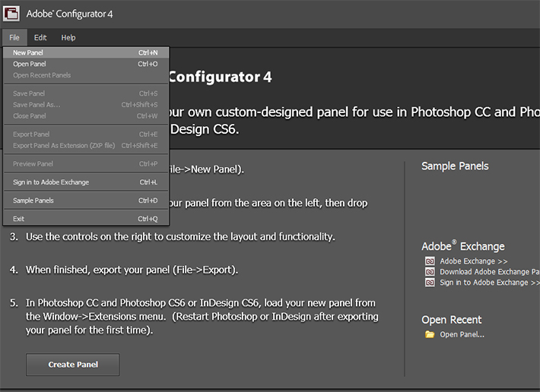The image size is (540, 392).
Task: Click the Adobe Configurator 4 title text
Action: pyautogui.click(x=69, y=14)
